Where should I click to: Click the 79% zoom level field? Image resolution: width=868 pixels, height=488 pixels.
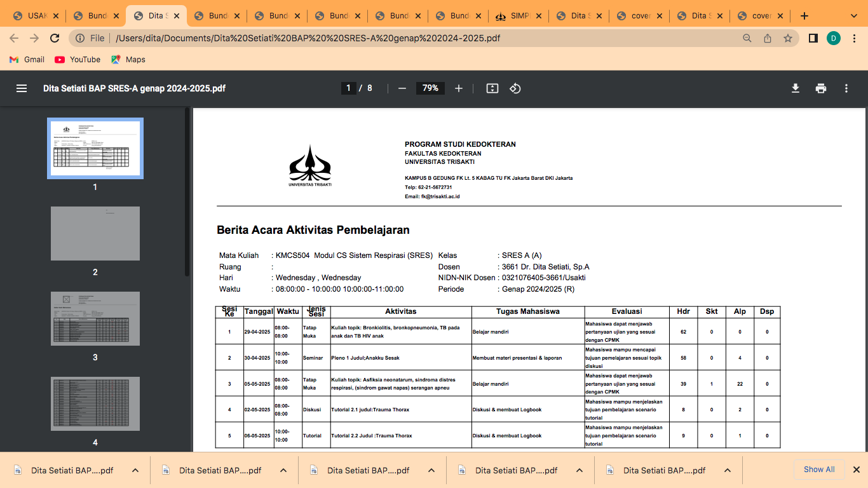point(431,88)
